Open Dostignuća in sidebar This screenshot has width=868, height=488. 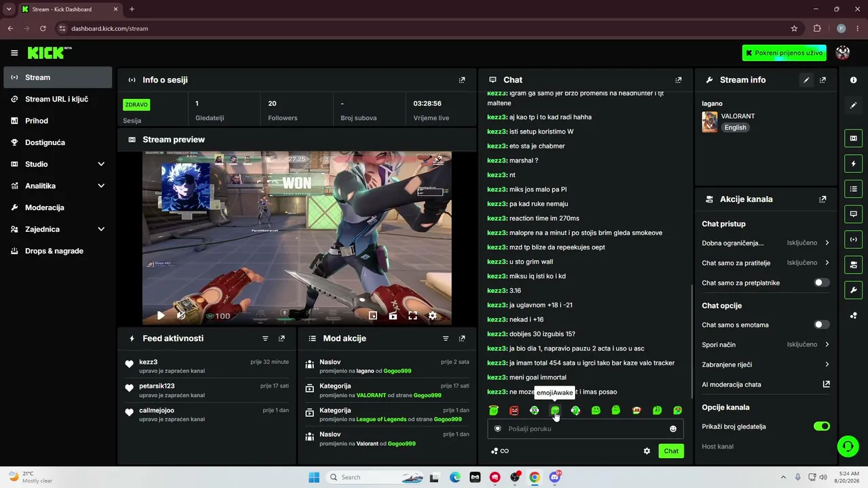tap(58, 142)
